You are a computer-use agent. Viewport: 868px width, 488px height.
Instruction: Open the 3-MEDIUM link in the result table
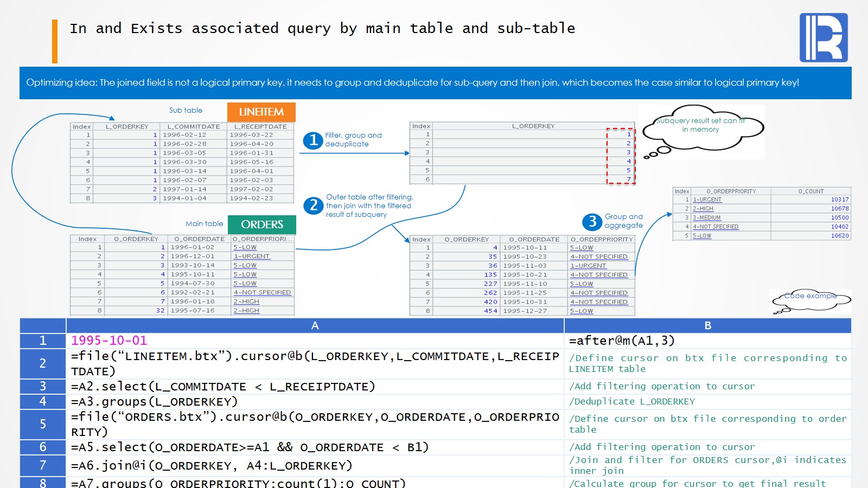point(706,217)
